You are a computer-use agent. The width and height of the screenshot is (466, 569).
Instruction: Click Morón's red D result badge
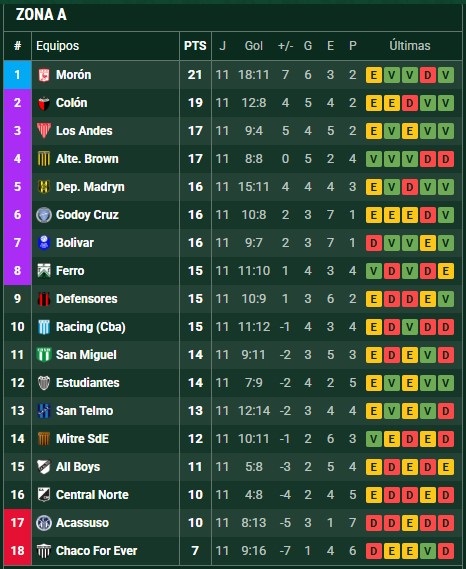428,75
